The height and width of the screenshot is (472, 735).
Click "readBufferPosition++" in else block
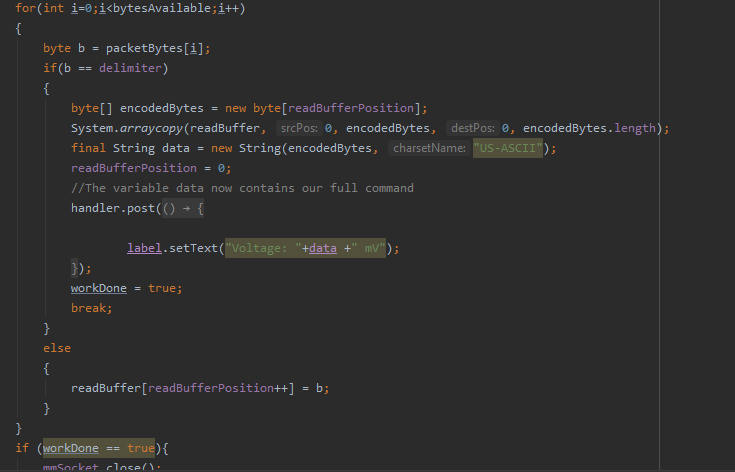218,388
